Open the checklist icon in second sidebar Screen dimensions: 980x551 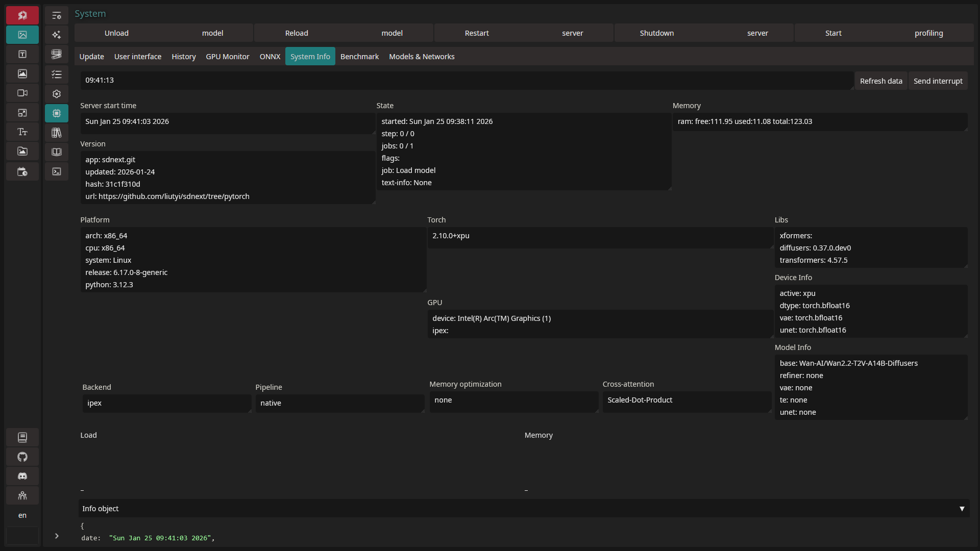(x=57, y=74)
